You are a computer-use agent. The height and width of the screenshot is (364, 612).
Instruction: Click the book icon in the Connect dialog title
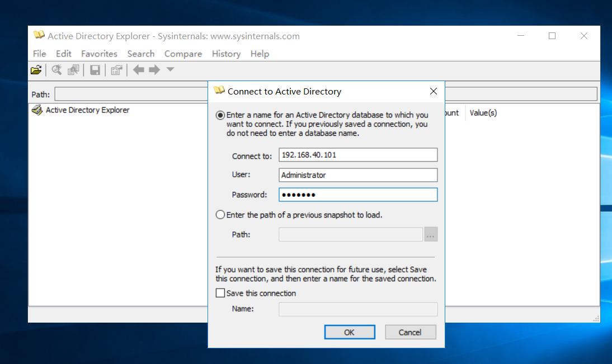pos(219,91)
